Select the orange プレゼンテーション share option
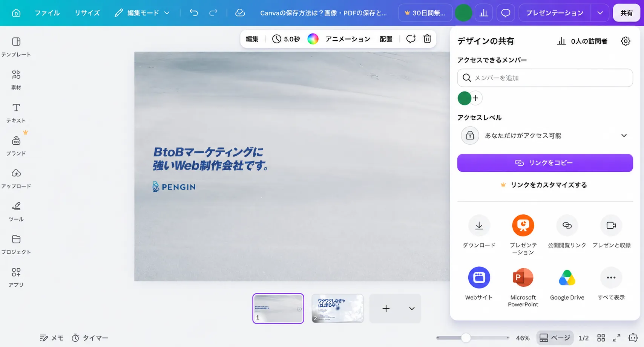644x347 pixels. pyautogui.click(x=523, y=234)
